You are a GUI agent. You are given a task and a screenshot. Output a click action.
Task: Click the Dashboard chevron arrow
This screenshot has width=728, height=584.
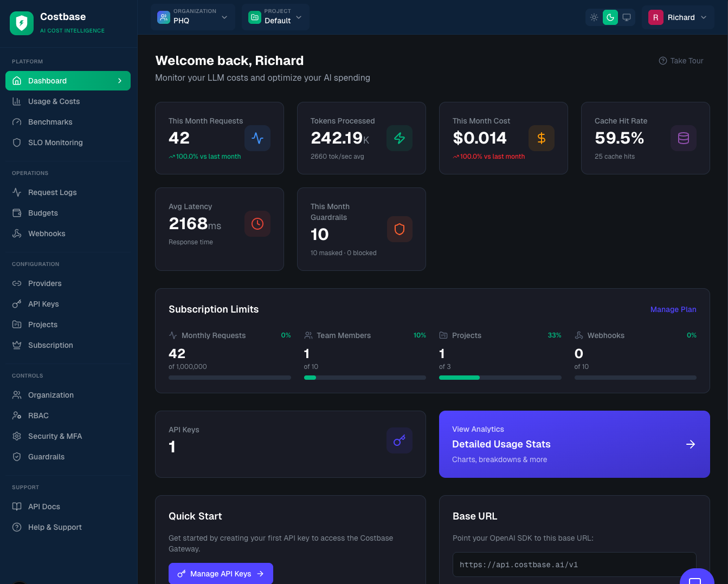click(x=120, y=81)
